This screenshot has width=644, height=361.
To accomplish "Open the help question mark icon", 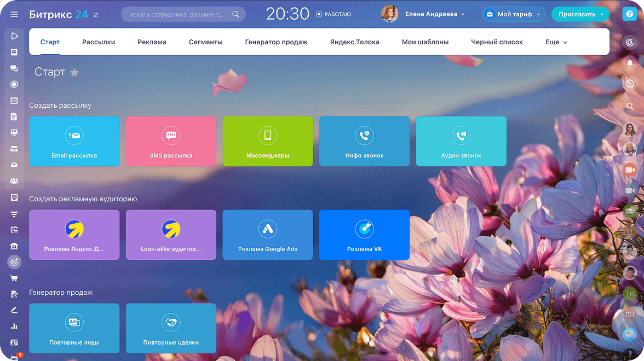I will (630, 14).
